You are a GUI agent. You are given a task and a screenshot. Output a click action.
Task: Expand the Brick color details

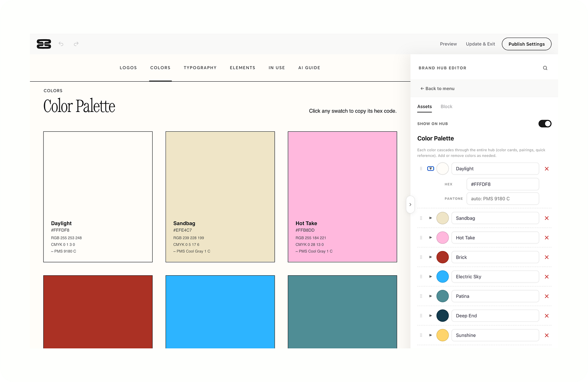430,257
